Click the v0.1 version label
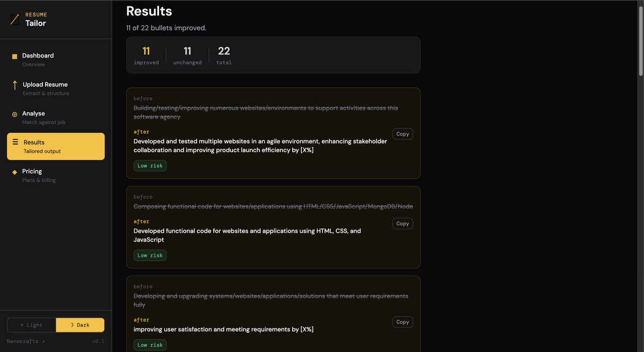This screenshot has width=644, height=352. click(x=98, y=341)
